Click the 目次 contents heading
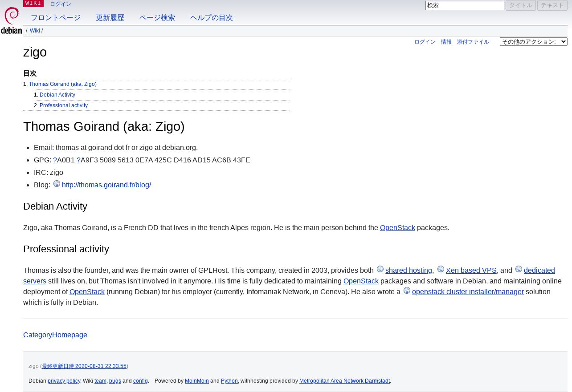The width and height of the screenshot is (572, 392). pos(30,73)
